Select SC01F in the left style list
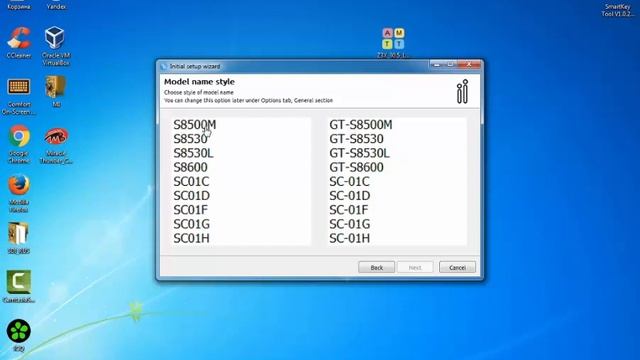Viewport: 640px width, 360px height. click(x=191, y=210)
